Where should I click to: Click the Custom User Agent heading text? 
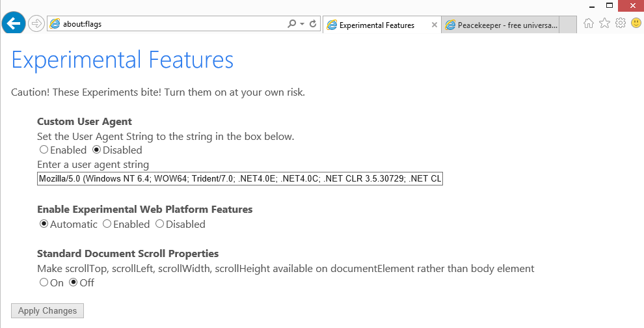(x=85, y=122)
